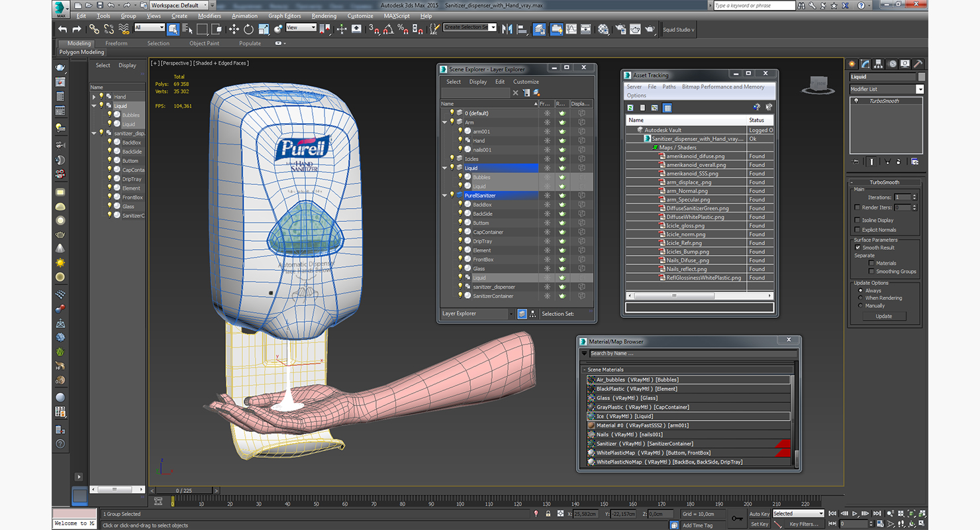
Task: Click the Liquid object color swatch
Action: 921,77
